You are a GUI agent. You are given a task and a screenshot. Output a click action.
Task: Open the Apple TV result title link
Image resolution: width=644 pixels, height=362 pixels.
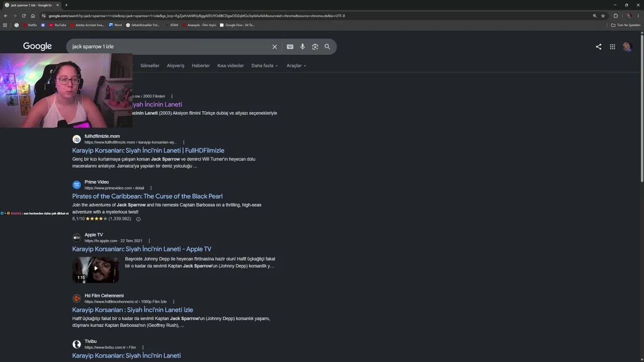pyautogui.click(x=141, y=249)
